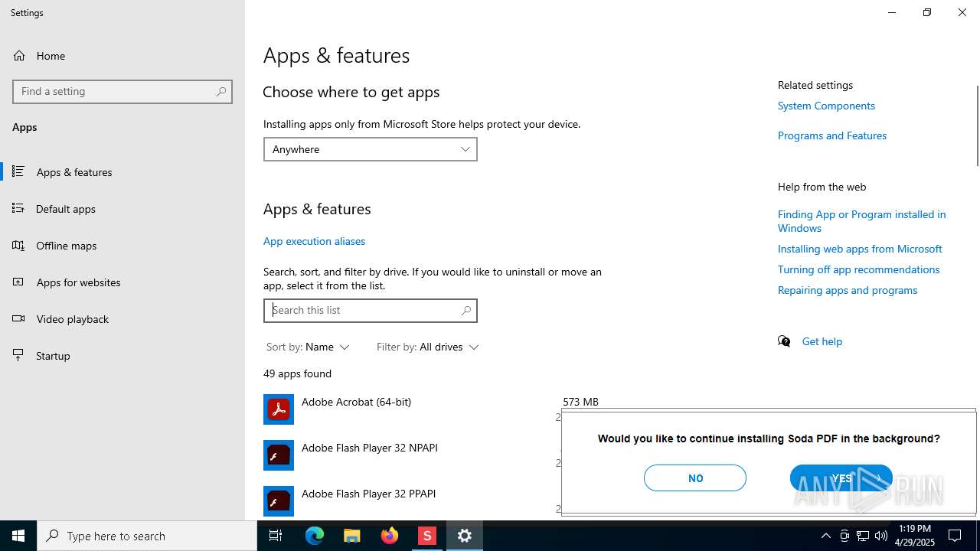Screen dimensions: 980x551
Task: Open the volume speaker tray icon
Action: pyautogui.click(x=881, y=536)
